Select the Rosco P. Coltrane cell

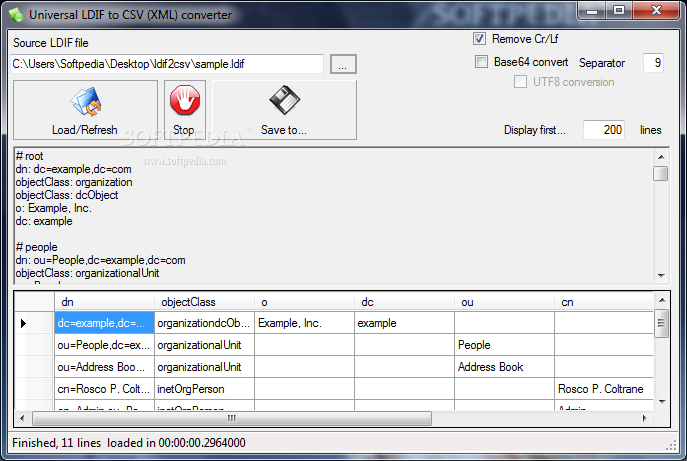pos(603,389)
